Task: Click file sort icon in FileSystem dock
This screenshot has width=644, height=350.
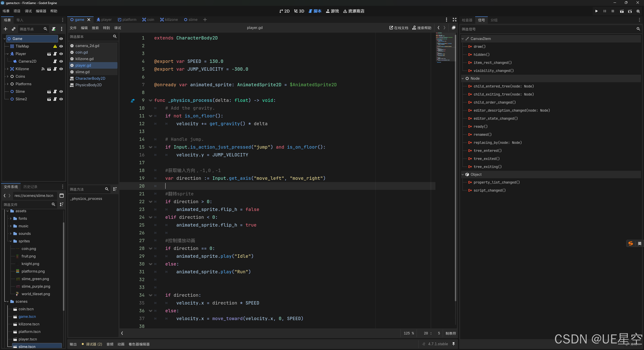Action: coord(62,204)
